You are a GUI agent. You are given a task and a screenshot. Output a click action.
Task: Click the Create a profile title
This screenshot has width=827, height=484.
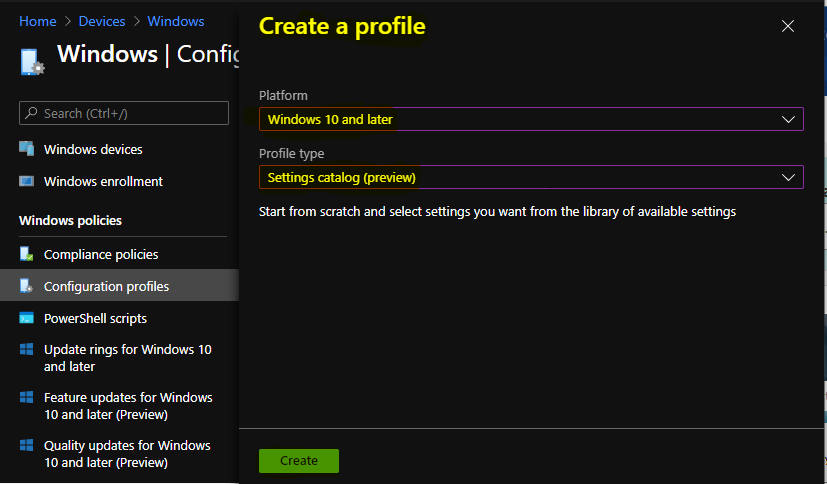(x=342, y=26)
